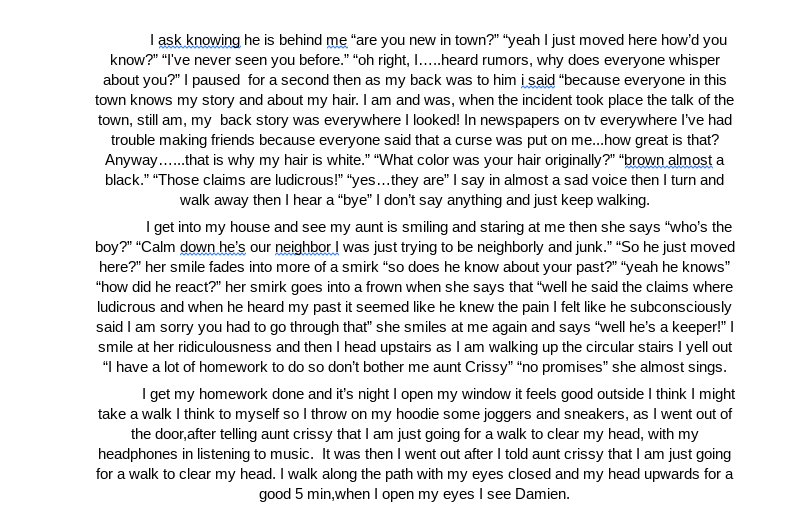
Task: Click the word "whisper" ending second line
Action: point(694,60)
